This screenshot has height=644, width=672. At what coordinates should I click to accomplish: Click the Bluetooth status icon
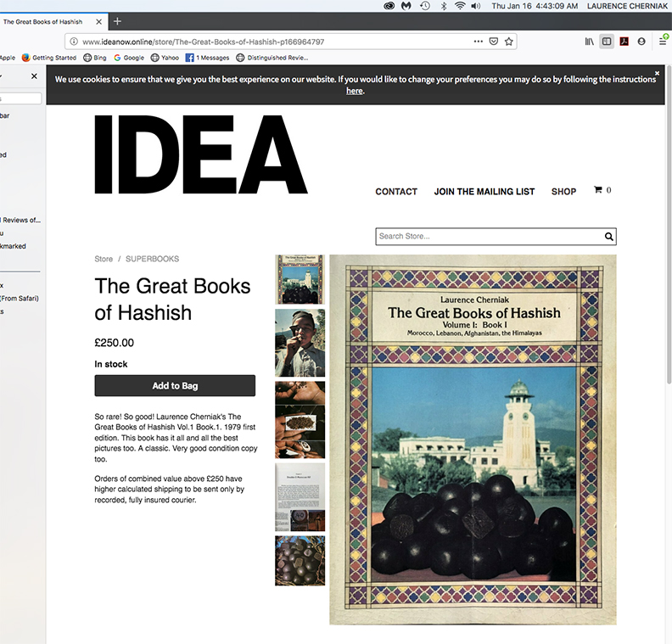(444, 6)
